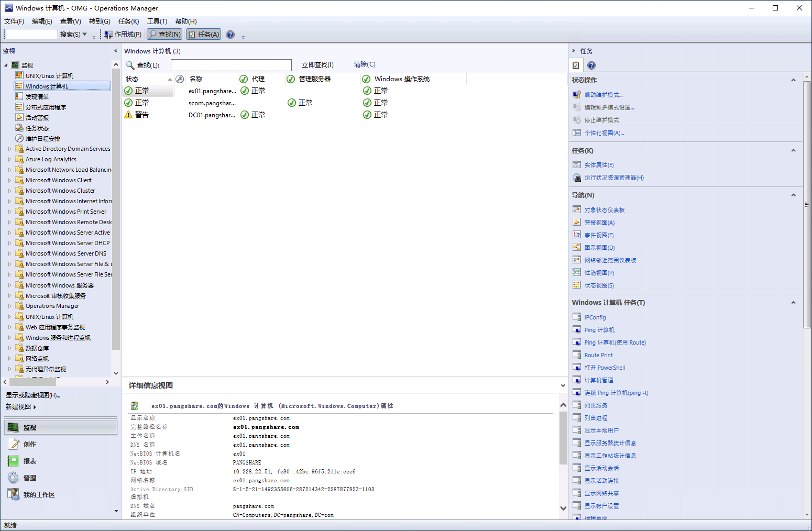Toggle the 任务(A) toolbar button
812x531 pixels.
(203, 34)
